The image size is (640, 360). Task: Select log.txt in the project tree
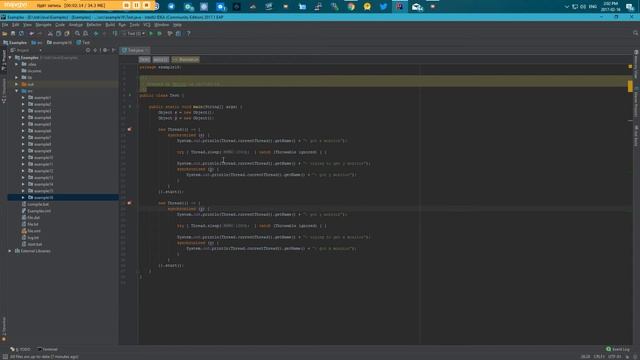click(x=33, y=238)
